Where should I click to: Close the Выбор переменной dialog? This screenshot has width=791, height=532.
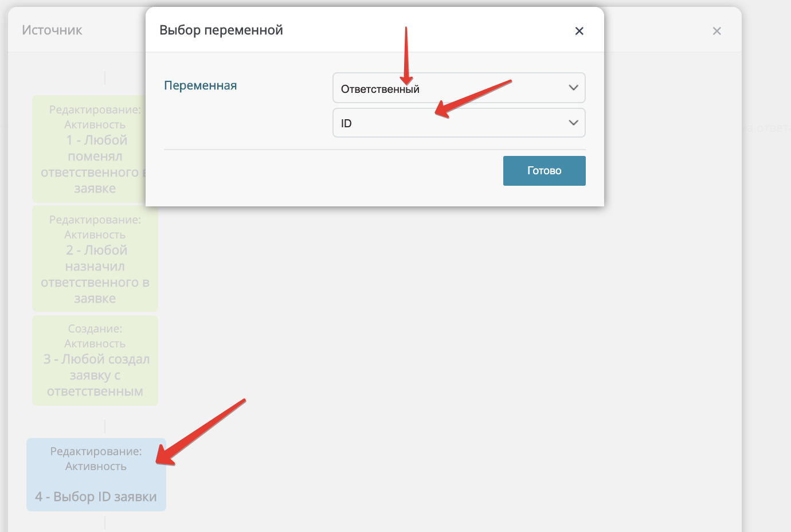[x=579, y=31]
